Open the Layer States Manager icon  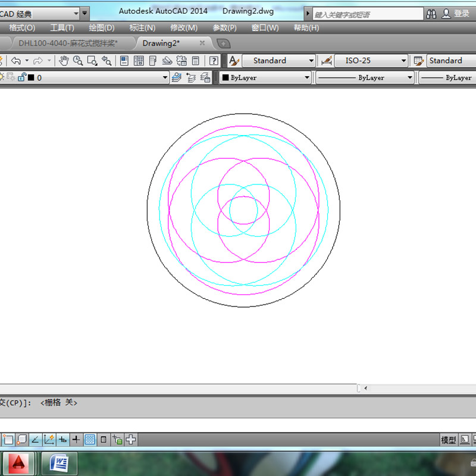tap(205, 78)
